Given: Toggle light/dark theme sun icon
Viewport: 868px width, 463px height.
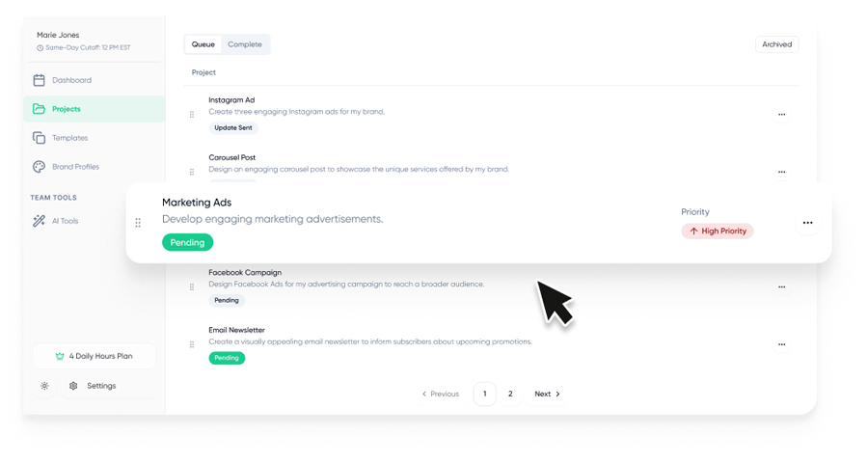Looking at the screenshot, I should [x=44, y=386].
